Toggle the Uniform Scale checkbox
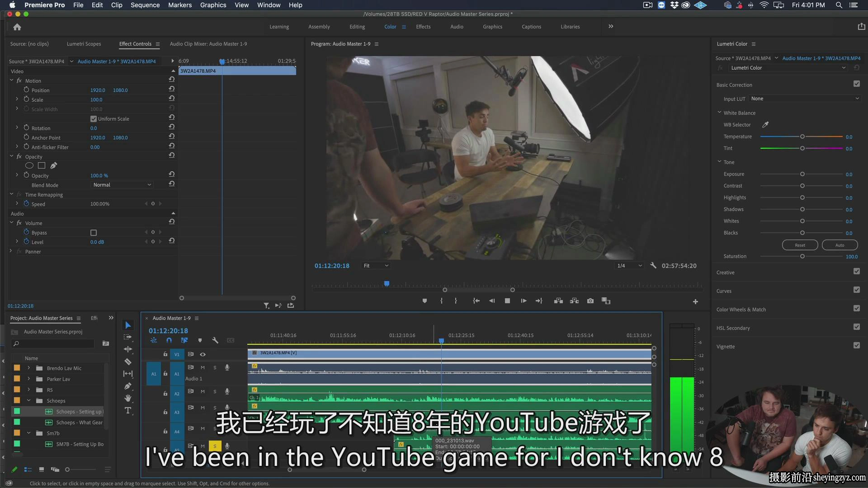This screenshot has width=868, height=488. click(x=94, y=119)
